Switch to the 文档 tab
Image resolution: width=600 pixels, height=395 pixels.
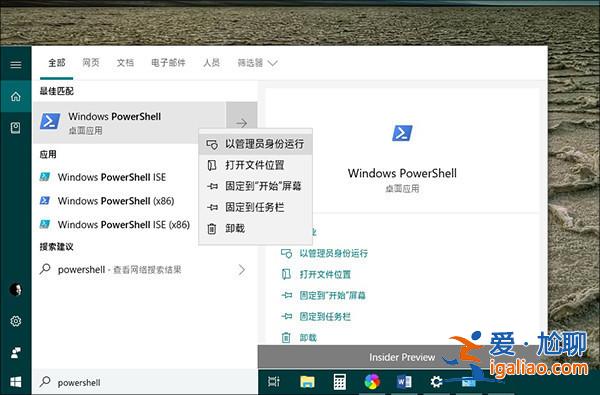click(125, 63)
